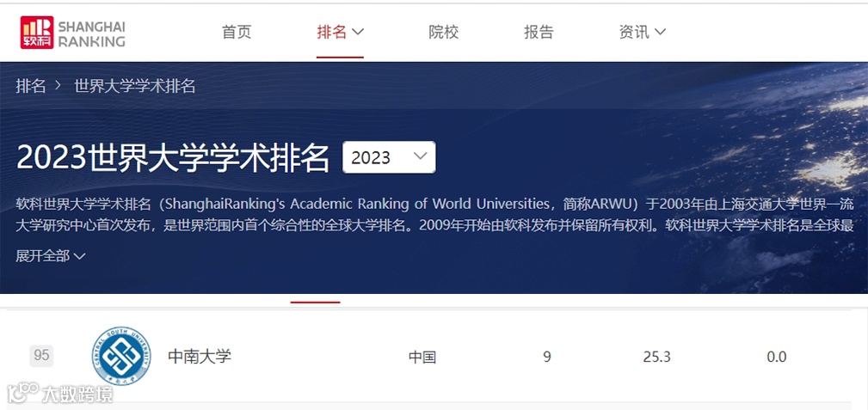Expand full description with 展开全部
This screenshot has width=868, height=410.
(x=51, y=255)
